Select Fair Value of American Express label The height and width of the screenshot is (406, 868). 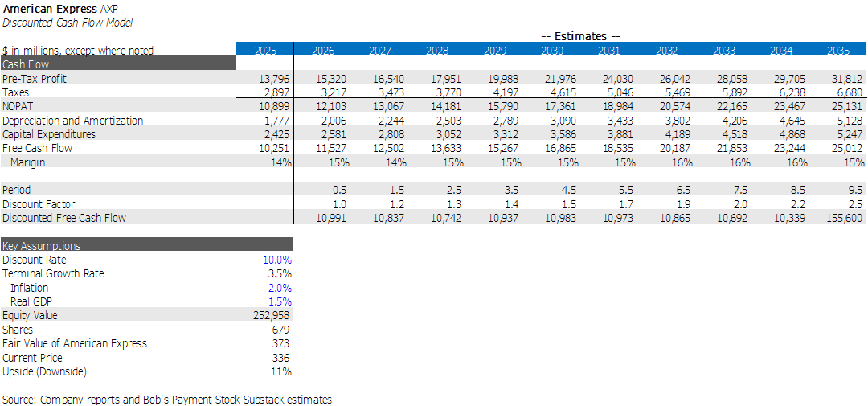point(75,342)
